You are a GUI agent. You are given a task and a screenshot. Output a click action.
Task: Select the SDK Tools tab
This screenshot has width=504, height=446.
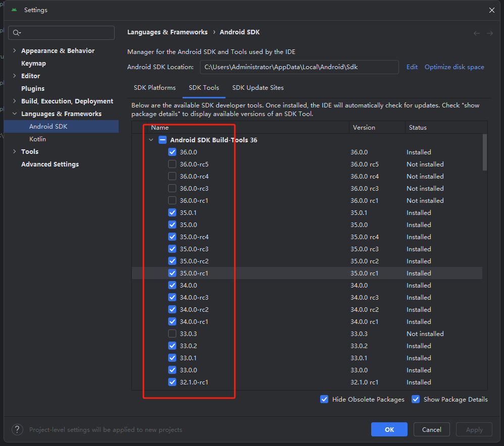coord(204,88)
